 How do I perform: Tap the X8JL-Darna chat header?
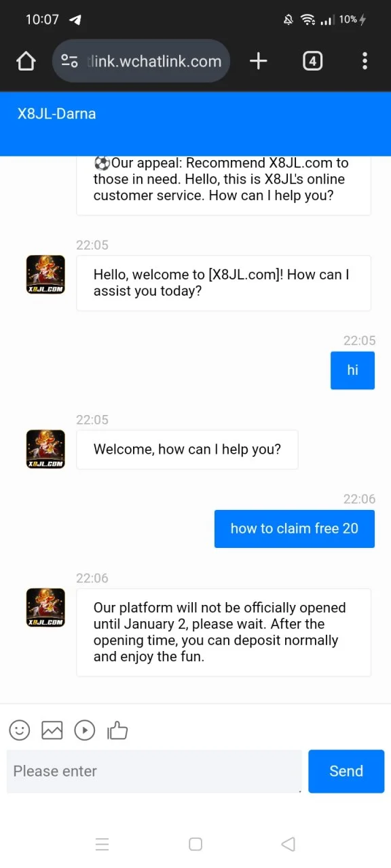point(56,114)
